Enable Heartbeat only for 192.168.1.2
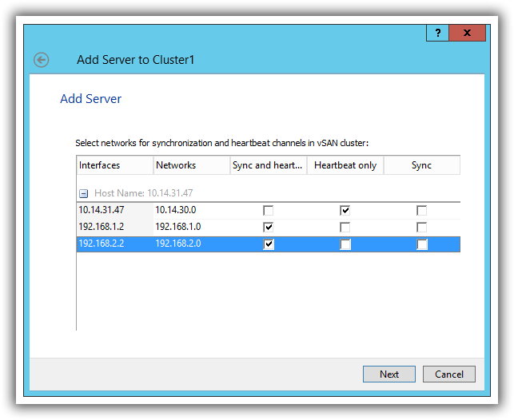514x420 pixels. (x=345, y=227)
